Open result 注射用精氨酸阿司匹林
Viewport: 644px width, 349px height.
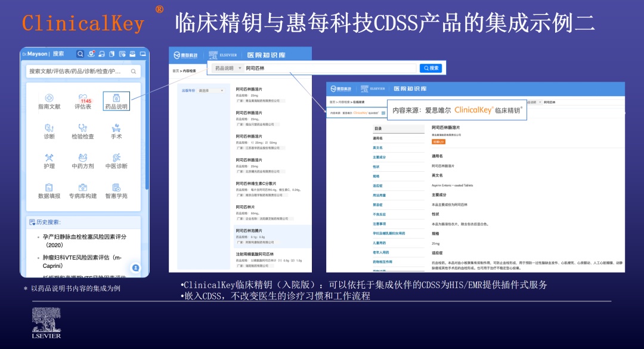pyautogui.click(x=255, y=254)
